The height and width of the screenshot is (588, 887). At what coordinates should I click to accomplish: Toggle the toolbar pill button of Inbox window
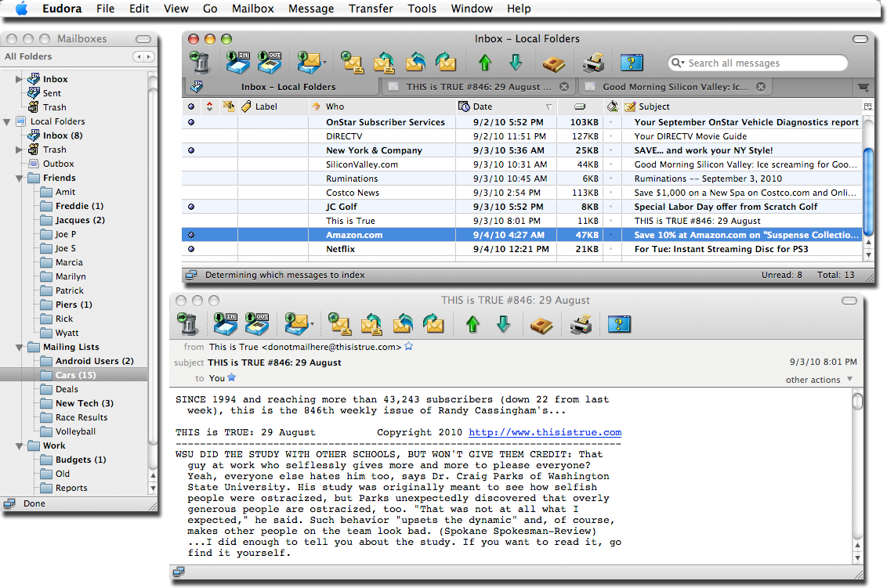pos(860,39)
